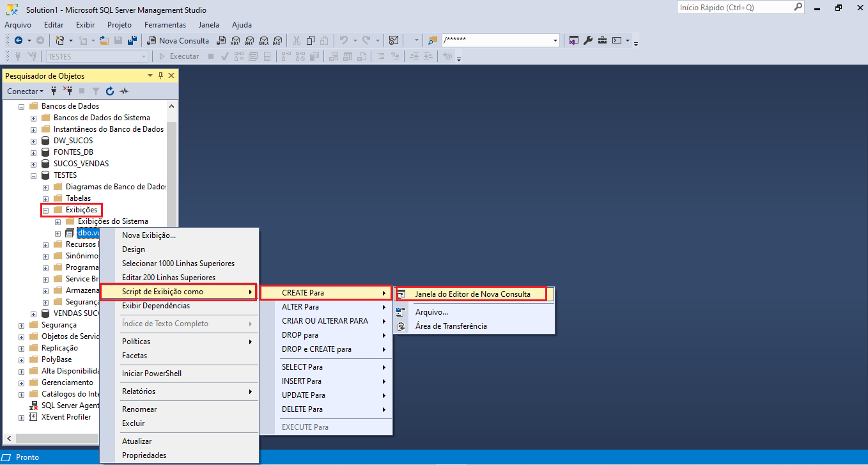
Task: Open the Conectar dropdown in Object Explorer
Action: (26, 91)
